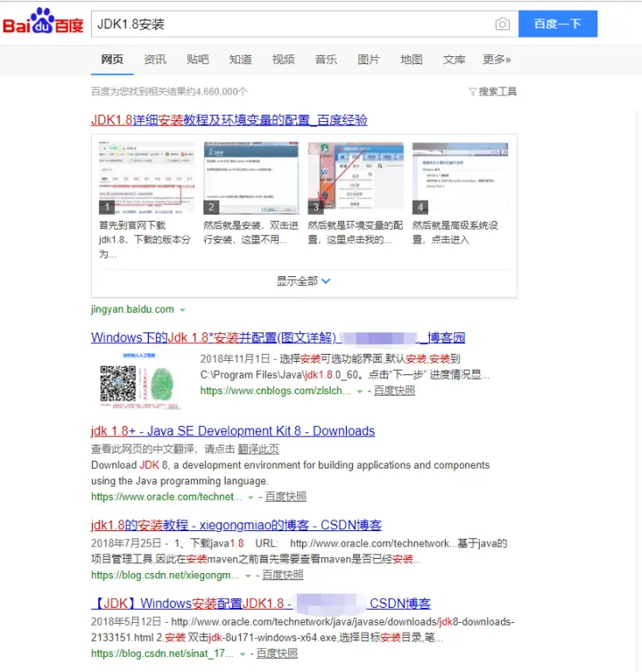The width and height of the screenshot is (642, 672).
Task: Open the 图片 tab
Action: (369, 60)
